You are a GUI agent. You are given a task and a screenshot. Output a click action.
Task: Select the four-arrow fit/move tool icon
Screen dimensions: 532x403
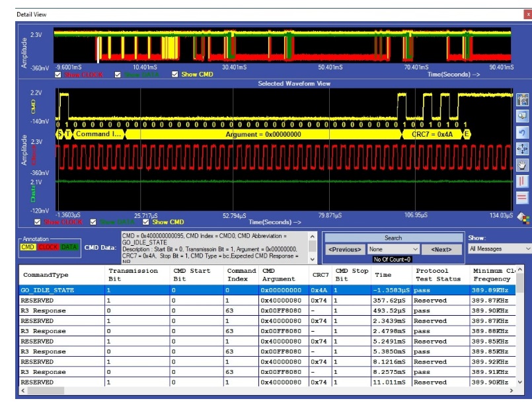pos(522,149)
